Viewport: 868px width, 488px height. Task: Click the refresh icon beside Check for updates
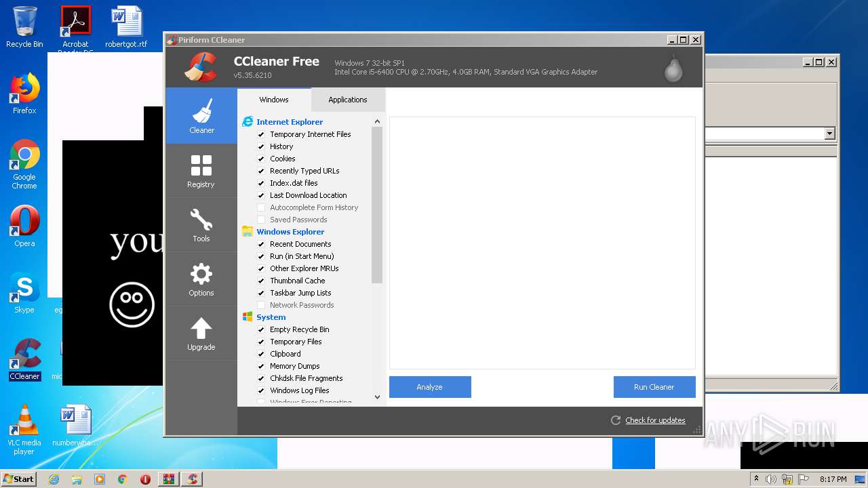(616, 420)
